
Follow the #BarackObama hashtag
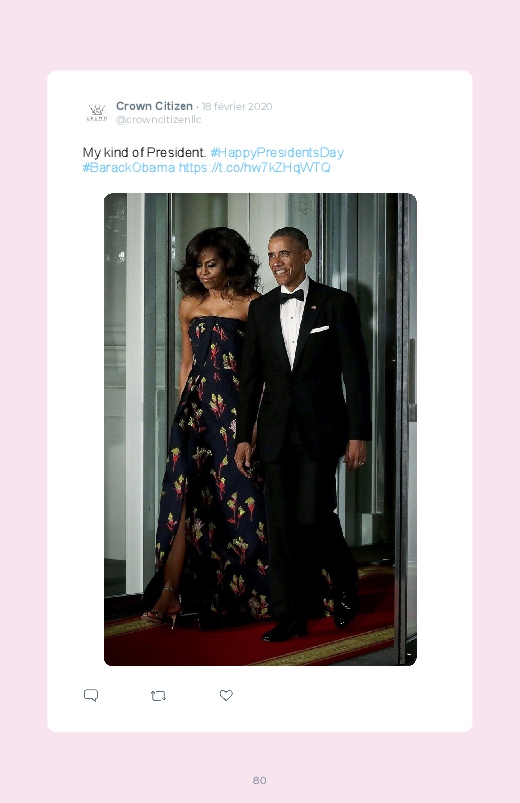[129, 167]
